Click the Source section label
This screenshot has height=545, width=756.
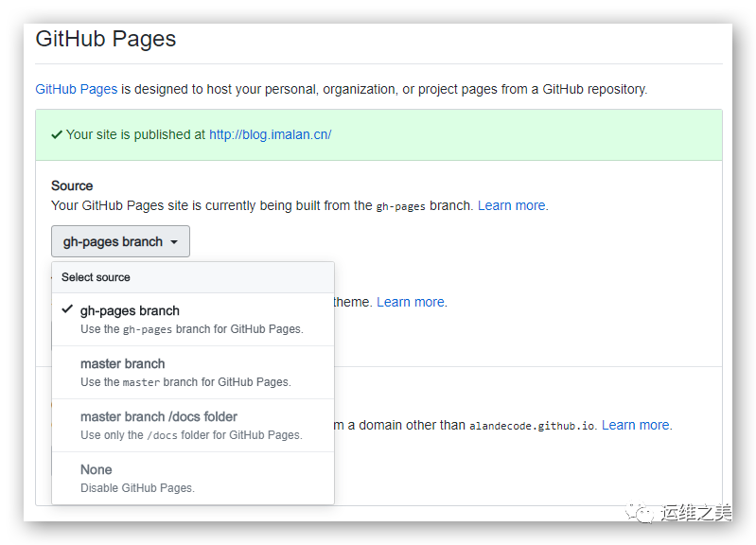pyautogui.click(x=72, y=185)
